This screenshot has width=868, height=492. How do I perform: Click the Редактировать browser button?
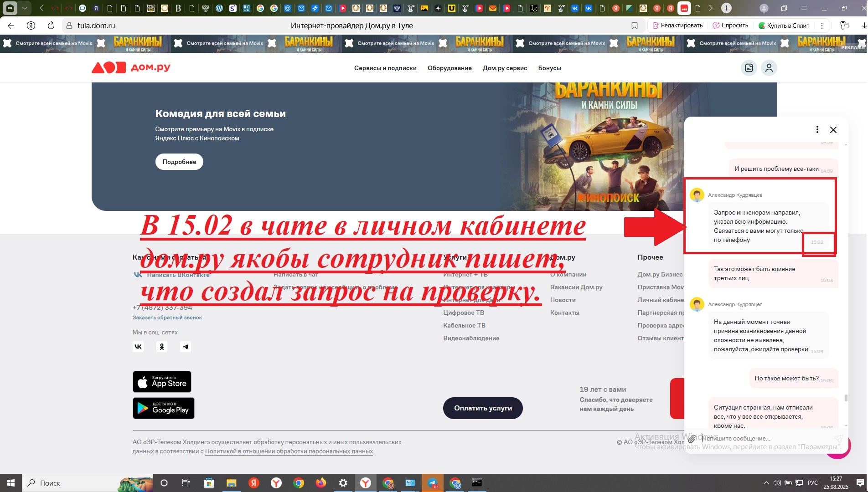click(677, 26)
